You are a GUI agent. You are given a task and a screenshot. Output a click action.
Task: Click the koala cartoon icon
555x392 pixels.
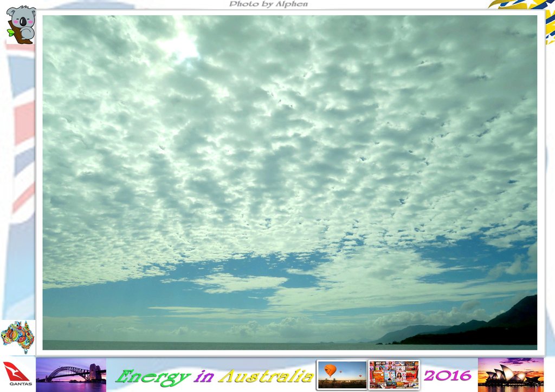click(x=21, y=24)
